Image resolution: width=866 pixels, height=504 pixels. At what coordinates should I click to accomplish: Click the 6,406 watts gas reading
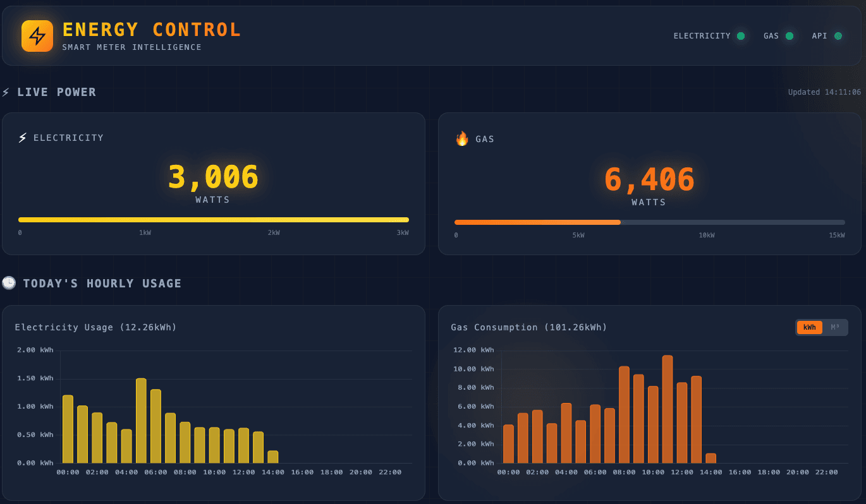(649, 179)
